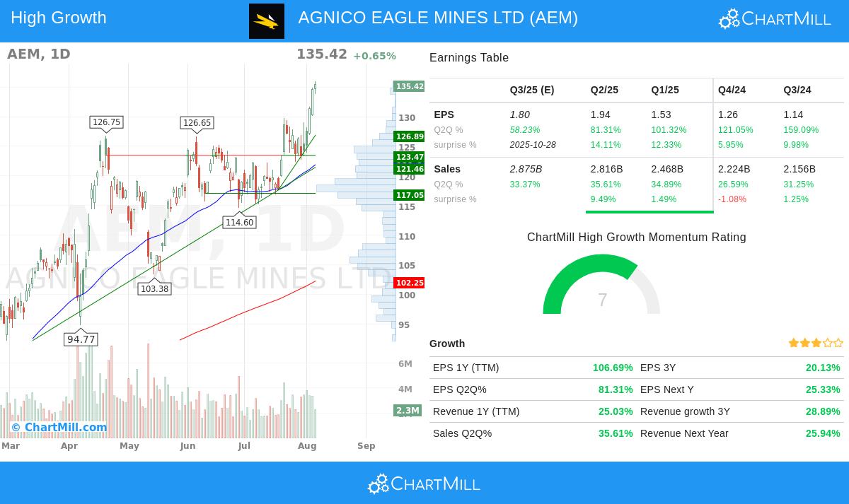
Task: Click the 117.05 price level tag
Action: pyautogui.click(x=409, y=195)
